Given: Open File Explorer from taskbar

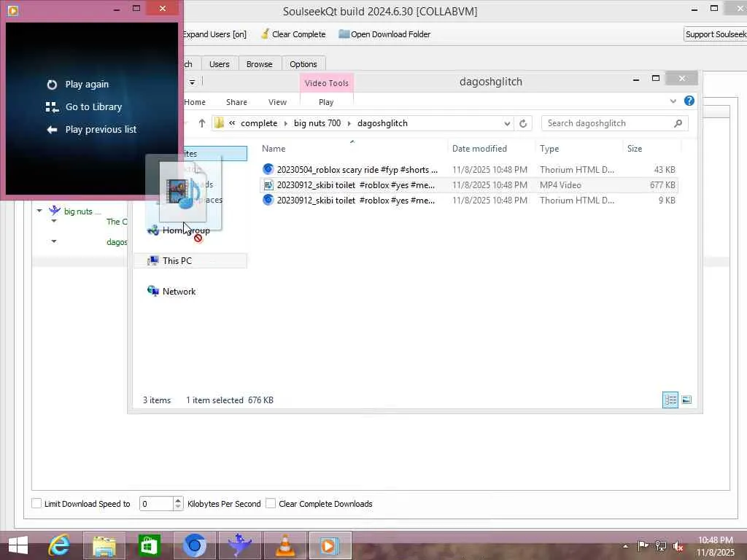Looking at the screenshot, I should point(104,545).
